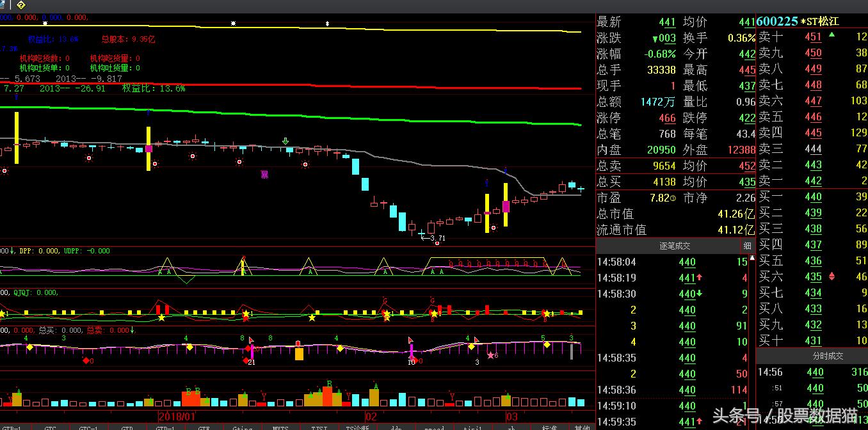This screenshot has height=430, width=868.
Task: Click the 涨停 466 value
Action: (667, 118)
